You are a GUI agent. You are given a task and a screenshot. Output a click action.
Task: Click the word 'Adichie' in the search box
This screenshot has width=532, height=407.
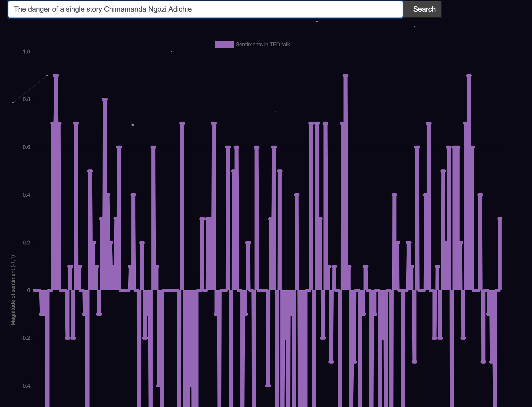pos(180,9)
